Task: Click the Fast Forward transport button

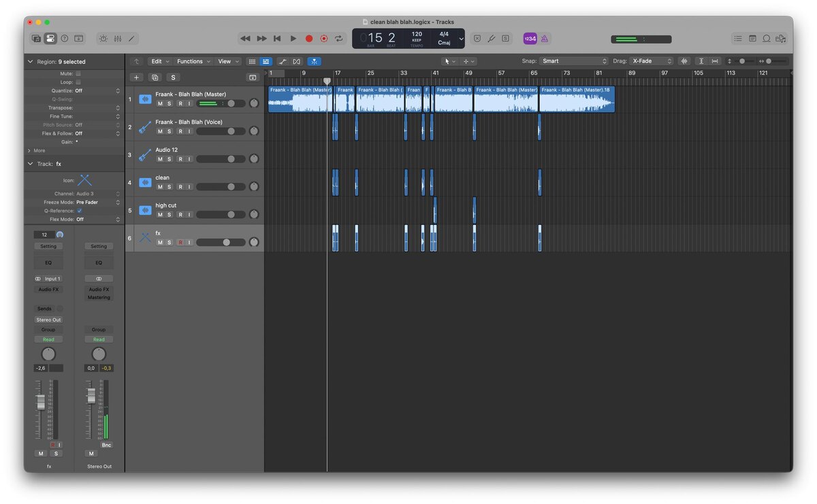Action: point(261,39)
